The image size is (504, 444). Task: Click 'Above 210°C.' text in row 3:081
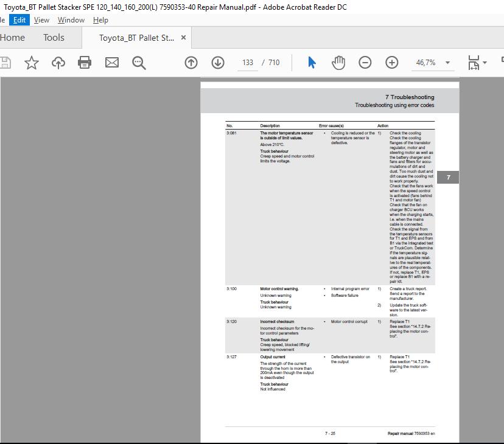click(x=272, y=145)
